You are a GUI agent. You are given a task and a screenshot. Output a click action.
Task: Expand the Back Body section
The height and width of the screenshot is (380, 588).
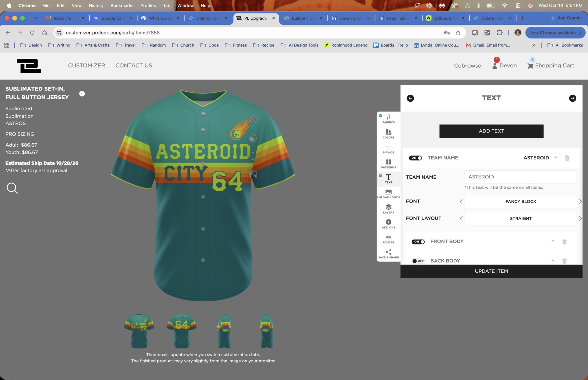tap(553, 260)
